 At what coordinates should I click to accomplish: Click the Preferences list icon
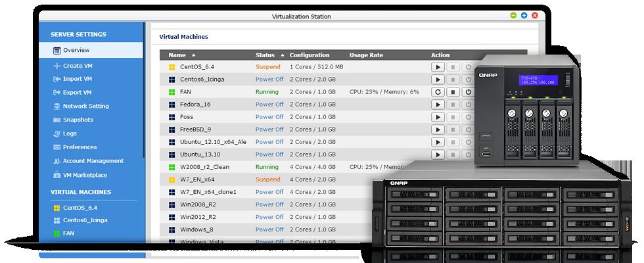[x=57, y=147]
